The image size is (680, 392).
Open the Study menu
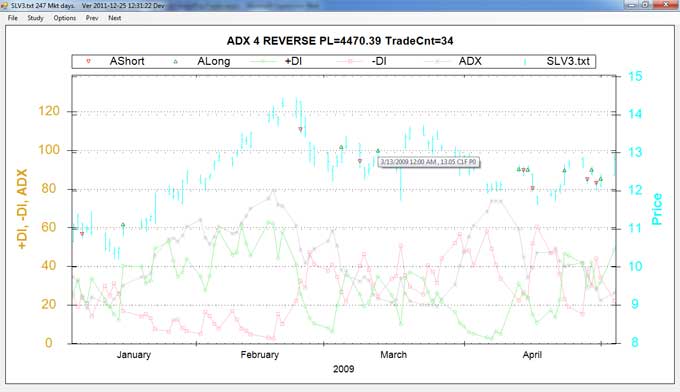[x=35, y=18]
